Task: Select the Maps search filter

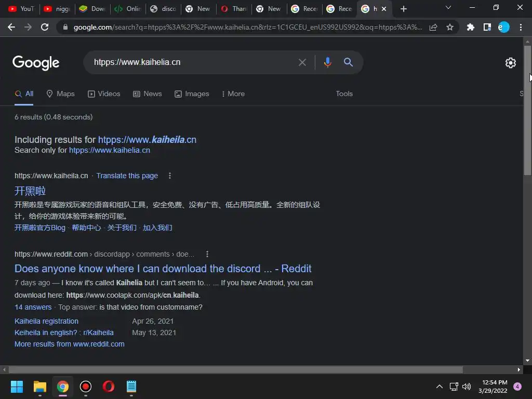Action: (60, 94)
